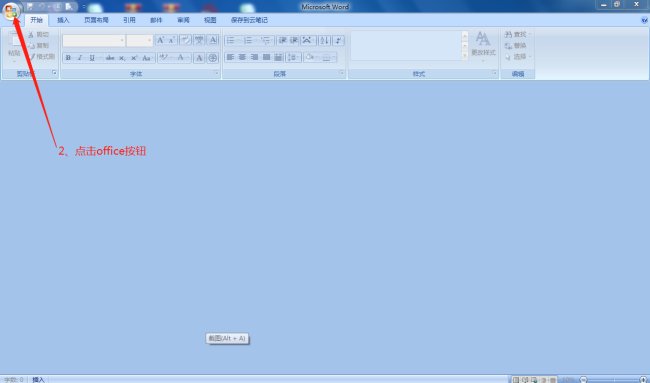
Task: Open the 保存到云笔记 tab
Action: (249, 20)
